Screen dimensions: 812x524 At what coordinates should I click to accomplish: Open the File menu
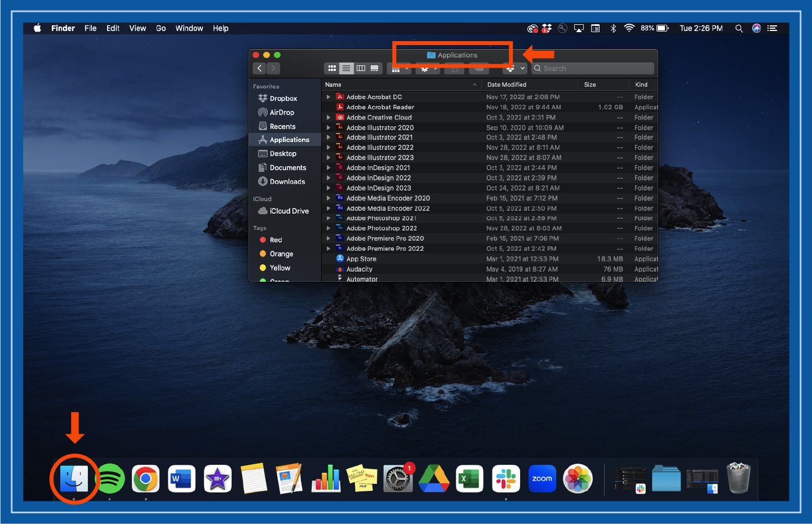[x=91, y=28]
